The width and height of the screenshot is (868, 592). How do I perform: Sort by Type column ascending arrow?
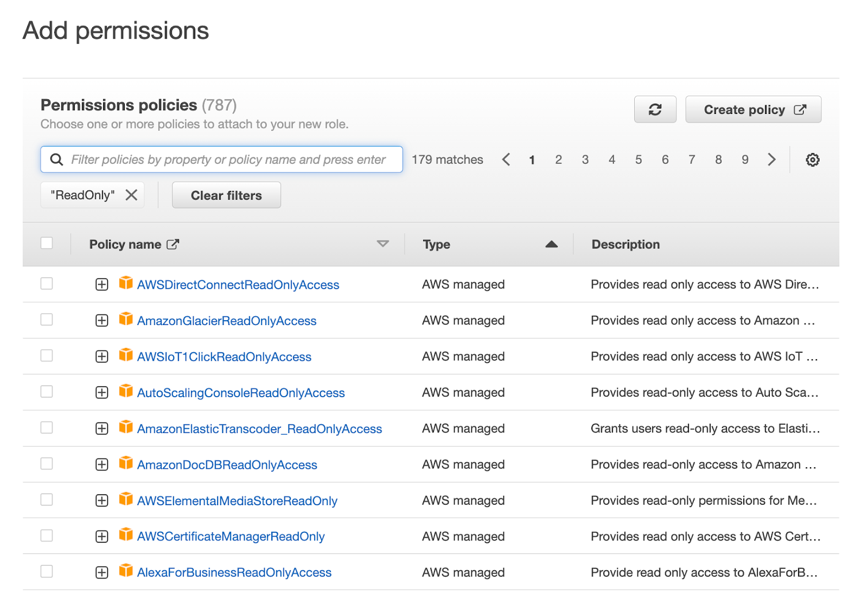pos(552,244)
